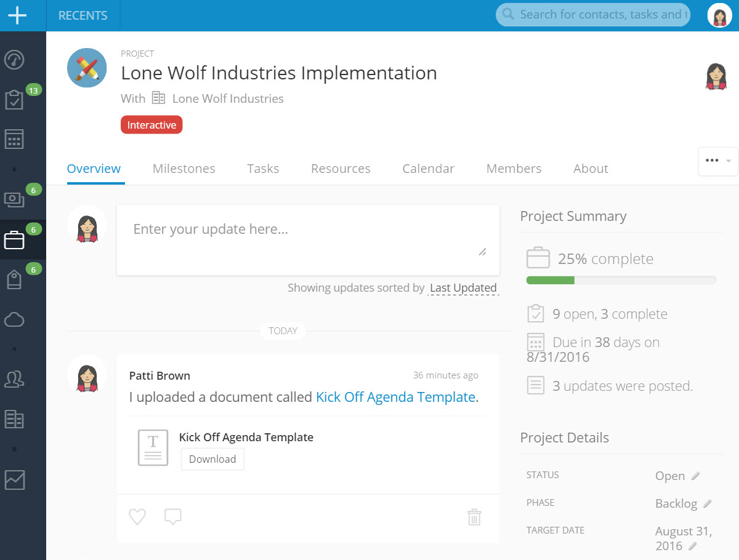Viewport: 739px width, 560px height.
Task: Click the Project Details heading
Action: pos(565,438)
